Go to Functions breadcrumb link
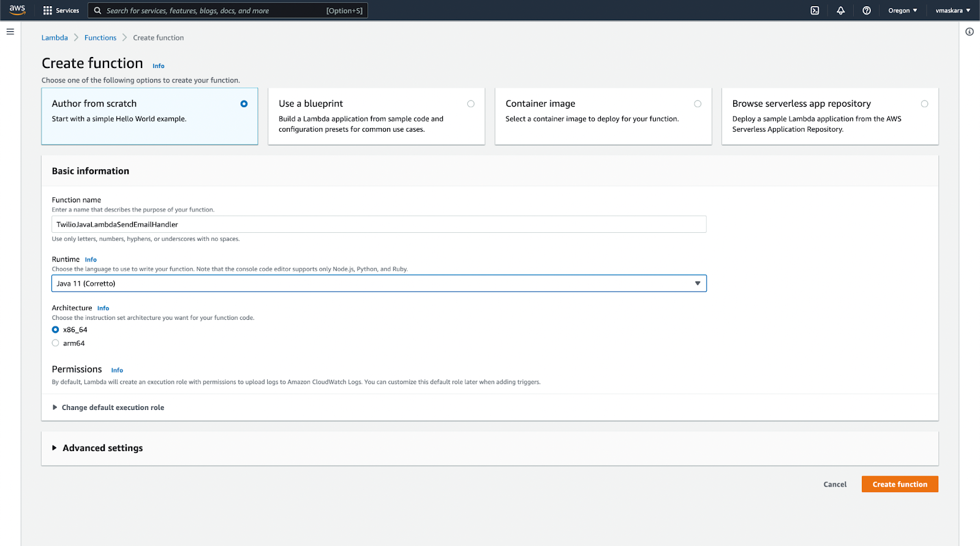Screen dimensions: 980x546 [x=100, y=37]
